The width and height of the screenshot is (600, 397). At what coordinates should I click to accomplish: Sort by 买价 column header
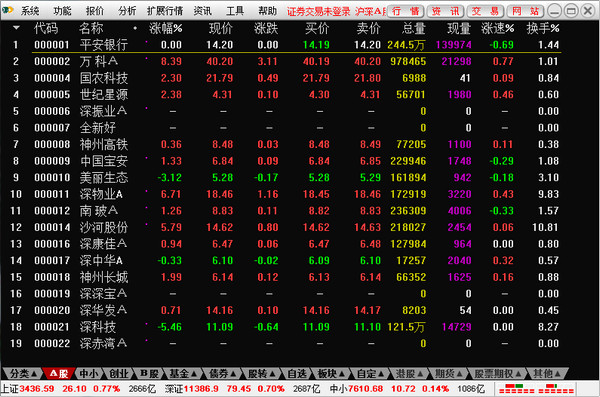pos(317,28)
